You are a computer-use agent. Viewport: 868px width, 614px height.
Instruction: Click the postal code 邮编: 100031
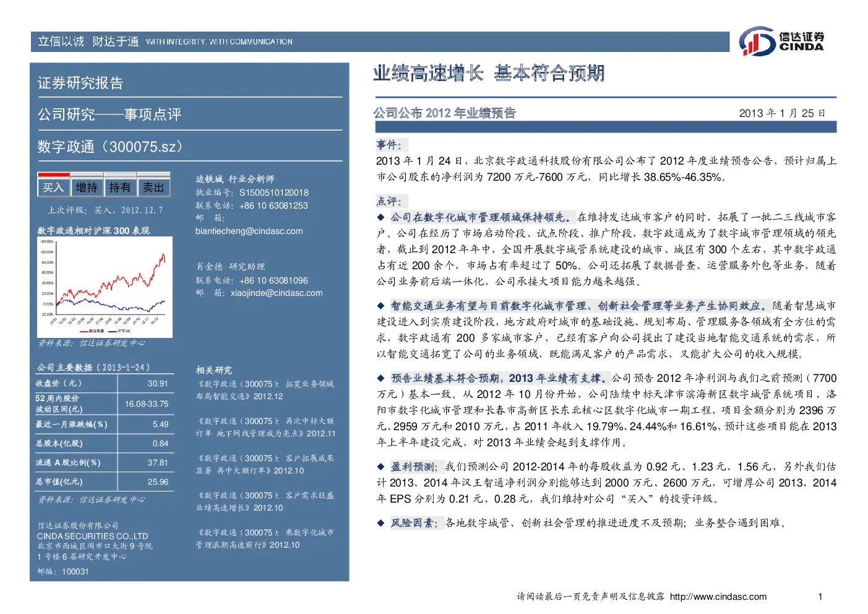point(62,571)
